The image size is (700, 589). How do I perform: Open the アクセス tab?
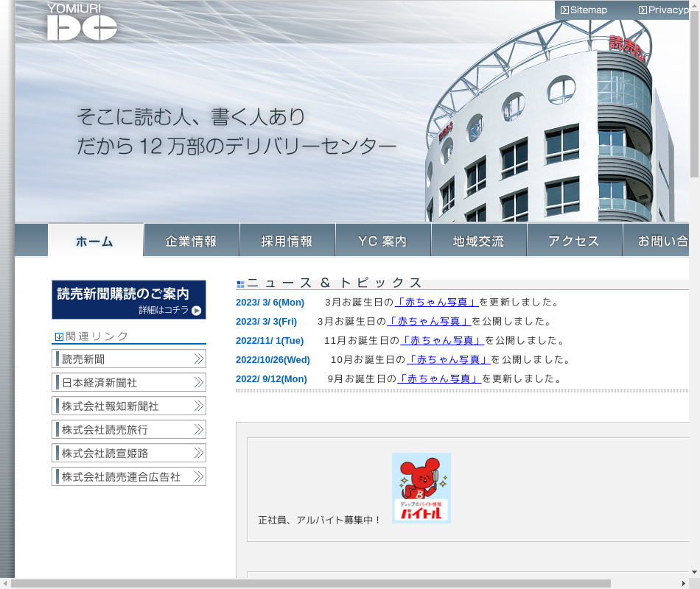pyautogui.click(x=575, y=241)
